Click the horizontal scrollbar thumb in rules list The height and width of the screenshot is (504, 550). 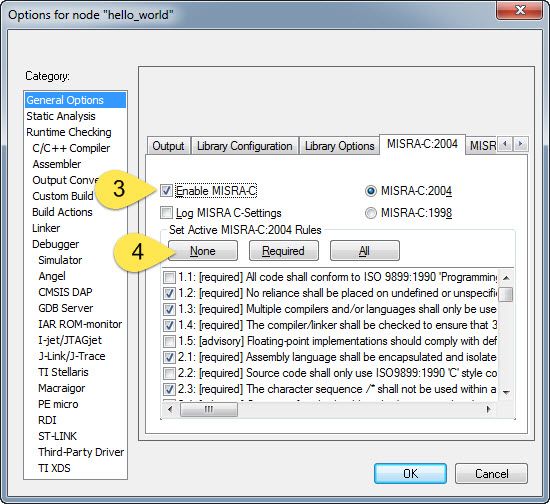209,409
